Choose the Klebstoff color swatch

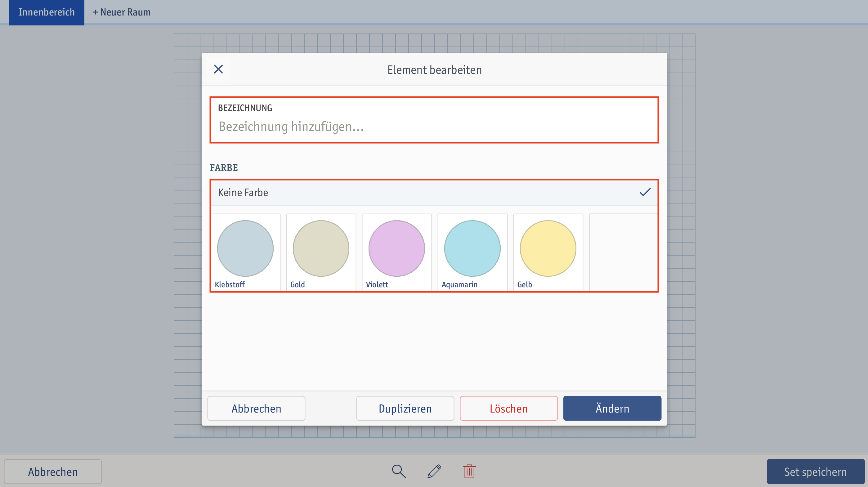(245, 252)
